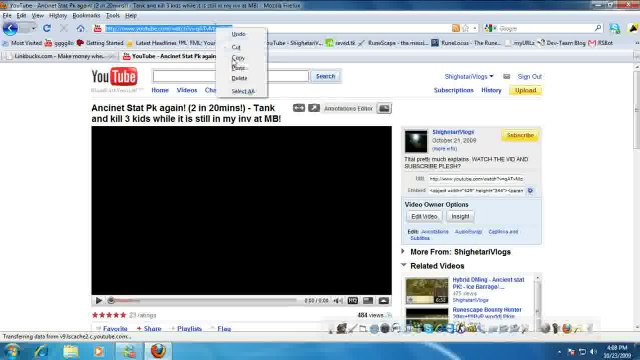Bookmark this page with the star icon
The image size is (640, 360).
tap(465, 28)
